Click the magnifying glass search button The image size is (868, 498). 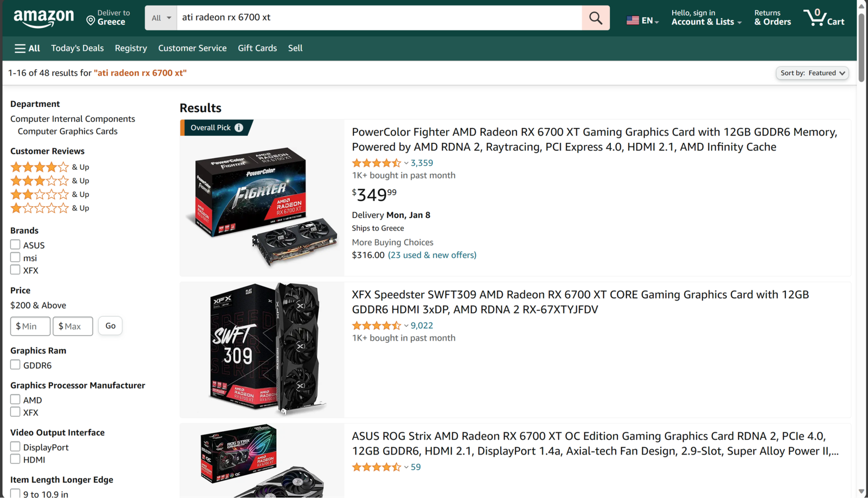pyautogui.click(x=595, y=18)
